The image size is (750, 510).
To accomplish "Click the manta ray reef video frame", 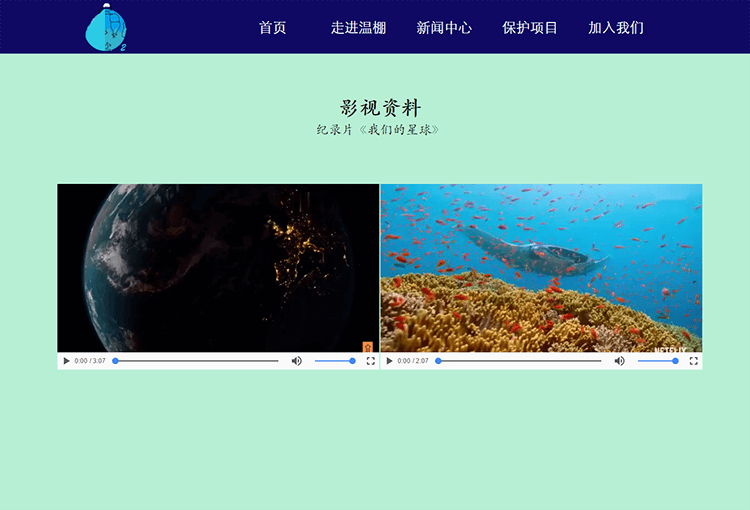I will coord(541,267).
